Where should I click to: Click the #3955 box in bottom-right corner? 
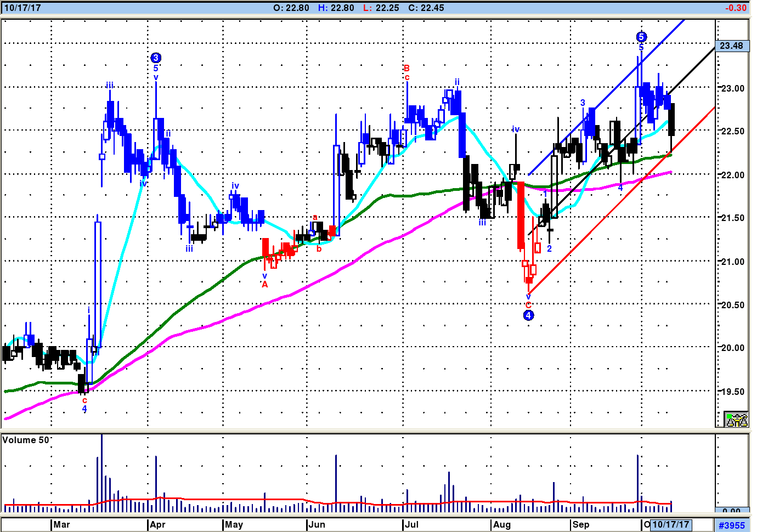click(x=732, y=525)
